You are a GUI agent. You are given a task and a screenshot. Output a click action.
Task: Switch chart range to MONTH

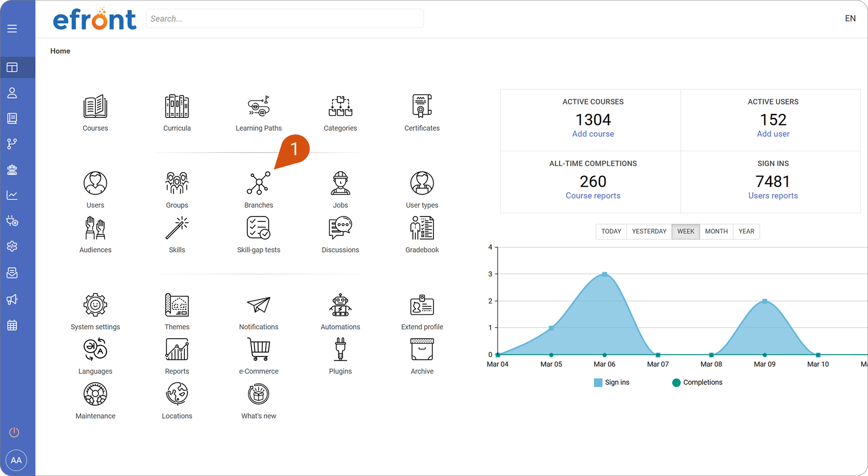tap(716, 231)
